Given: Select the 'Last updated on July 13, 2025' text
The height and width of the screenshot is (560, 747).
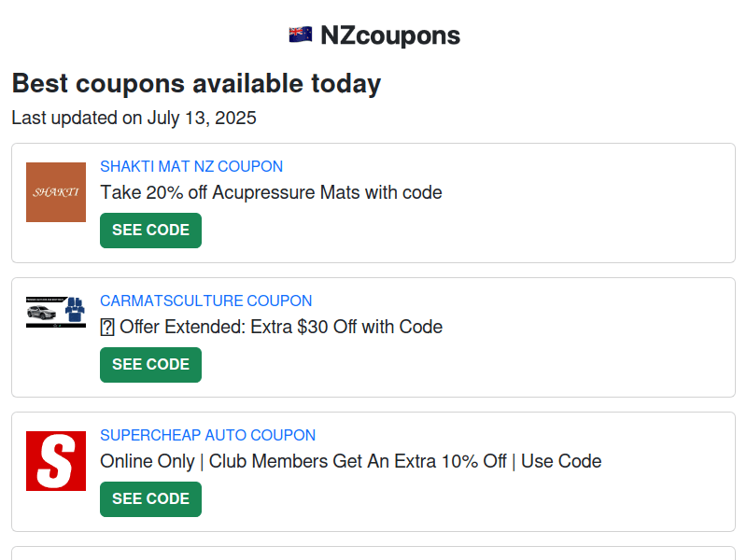Looking at the screenshot, I should 133,118.
